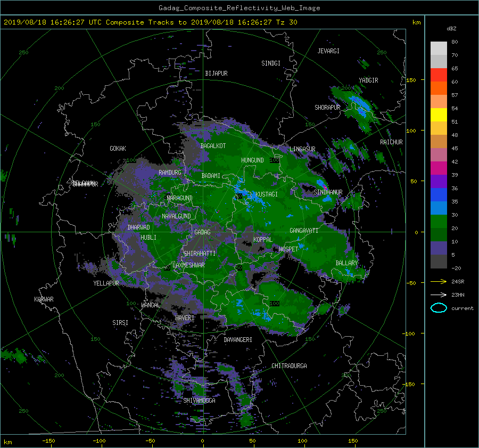Click the SIRSI town label
Screen dimensions: 479x448
coord(120,323)
